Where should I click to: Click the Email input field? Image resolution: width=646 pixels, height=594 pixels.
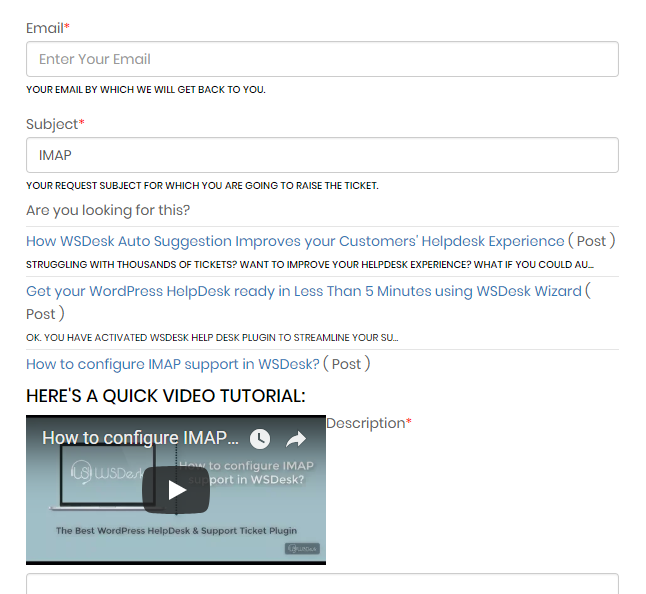(322, 59)
